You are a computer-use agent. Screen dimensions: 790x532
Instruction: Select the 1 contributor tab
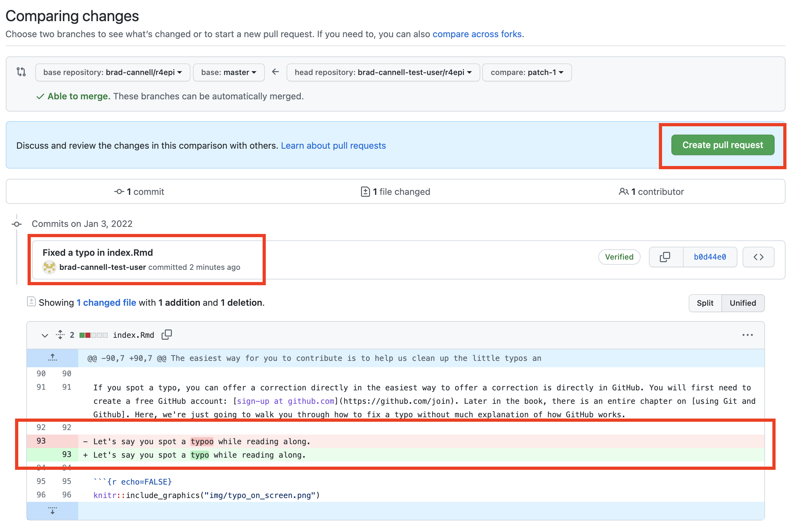coord(651,192)
